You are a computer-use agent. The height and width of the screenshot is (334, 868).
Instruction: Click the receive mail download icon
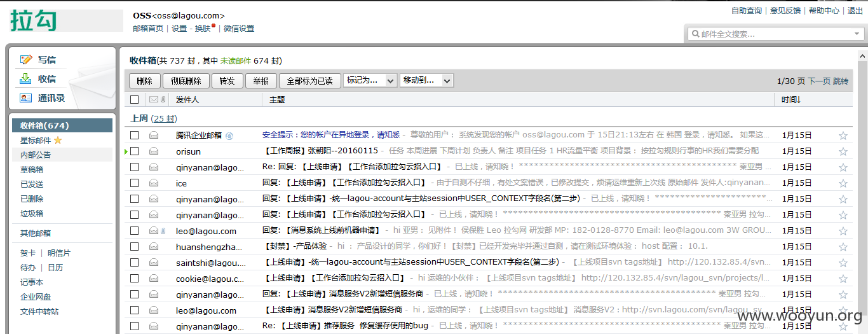click(x=26, y=79)
